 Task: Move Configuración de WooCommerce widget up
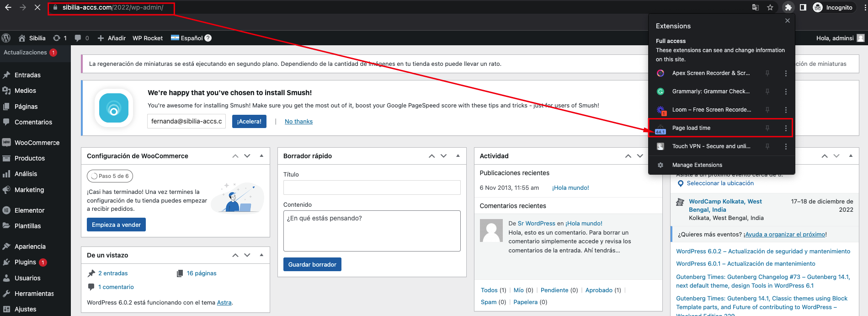point(235,156)
